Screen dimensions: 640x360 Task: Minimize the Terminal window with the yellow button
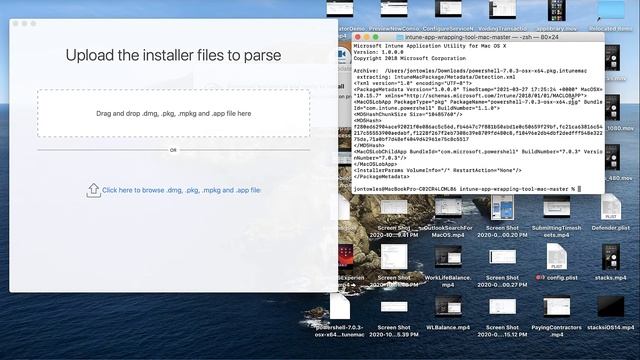pyautogui.click(x=367, y=37)
